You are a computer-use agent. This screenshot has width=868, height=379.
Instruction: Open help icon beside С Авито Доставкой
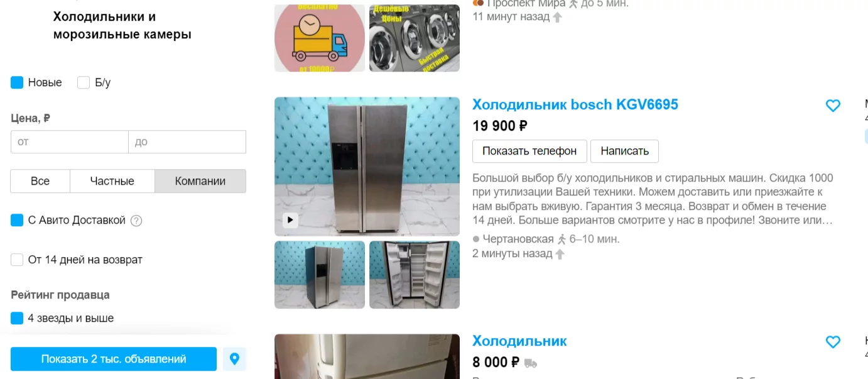tap(136, 221)
